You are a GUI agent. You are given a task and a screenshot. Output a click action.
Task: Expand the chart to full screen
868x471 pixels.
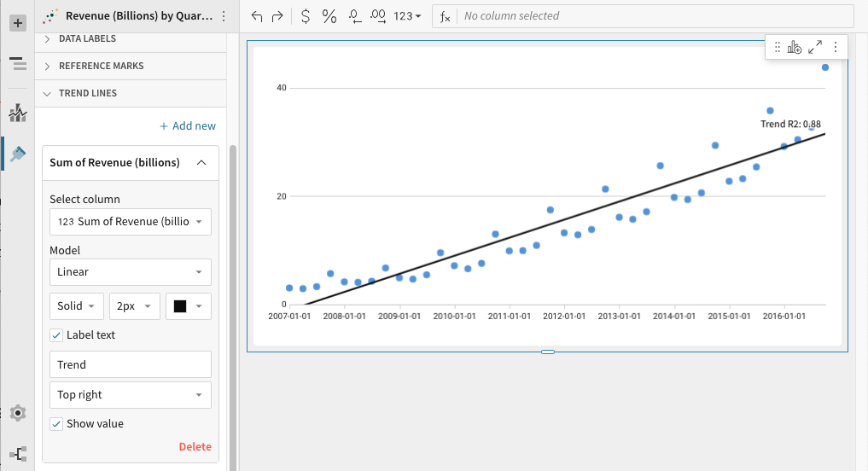(815, 48)
